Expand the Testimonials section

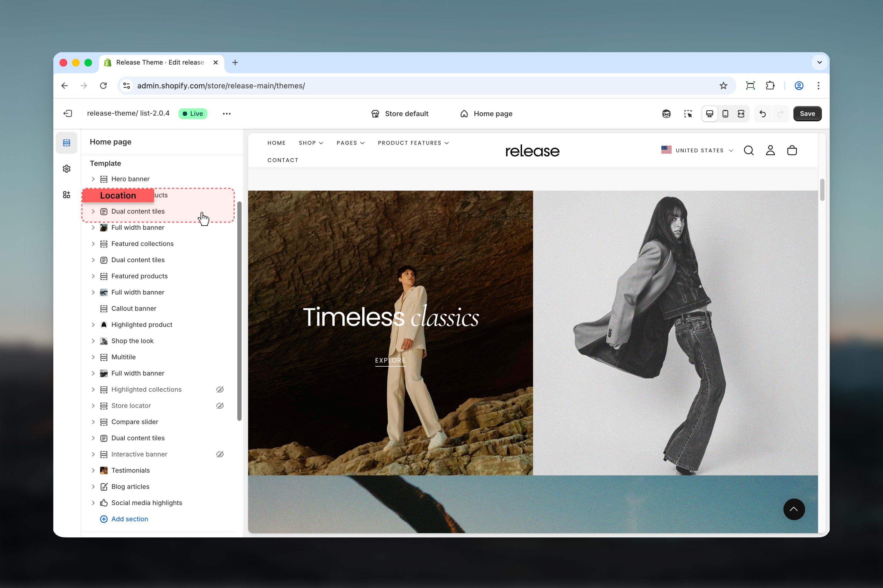coord(93,470)
